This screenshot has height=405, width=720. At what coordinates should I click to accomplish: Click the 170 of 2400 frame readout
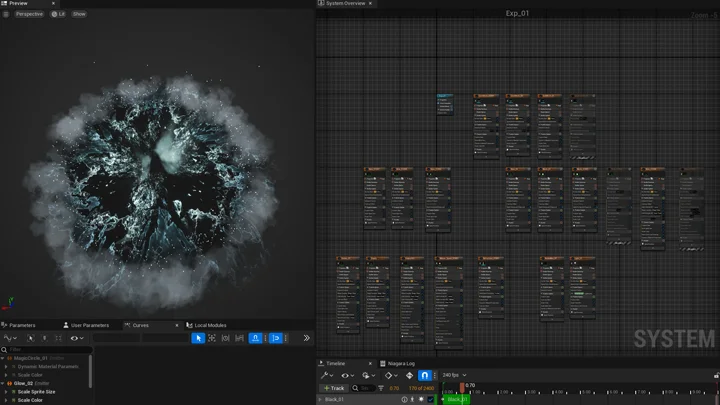[421, 388]
